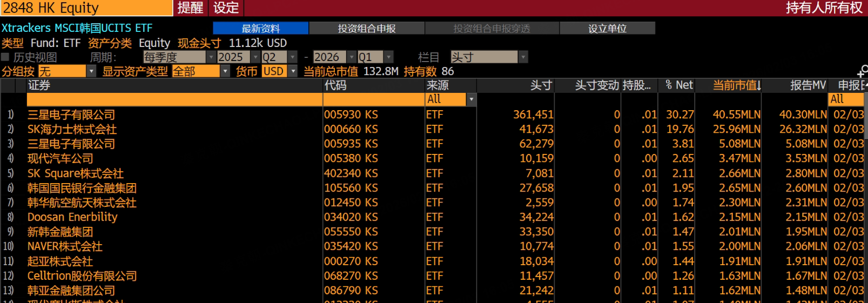Sort by the 头寸 column header
Image resolution: width=868 pixels, height=303 pixels.
541,85
